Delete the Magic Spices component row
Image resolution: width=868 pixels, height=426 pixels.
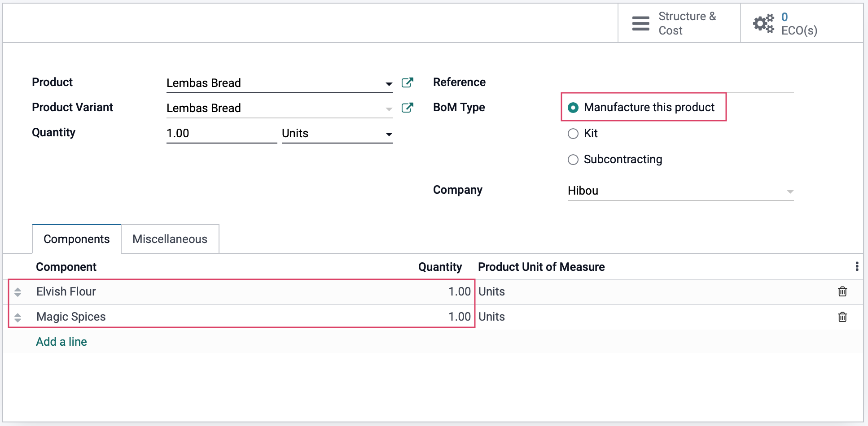(842, 317)
